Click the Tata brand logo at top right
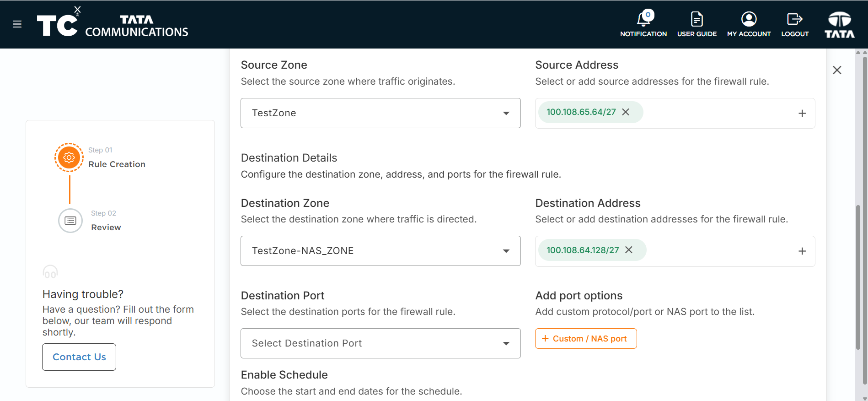This screenshot has height=401, width=868. pos(839,24)
